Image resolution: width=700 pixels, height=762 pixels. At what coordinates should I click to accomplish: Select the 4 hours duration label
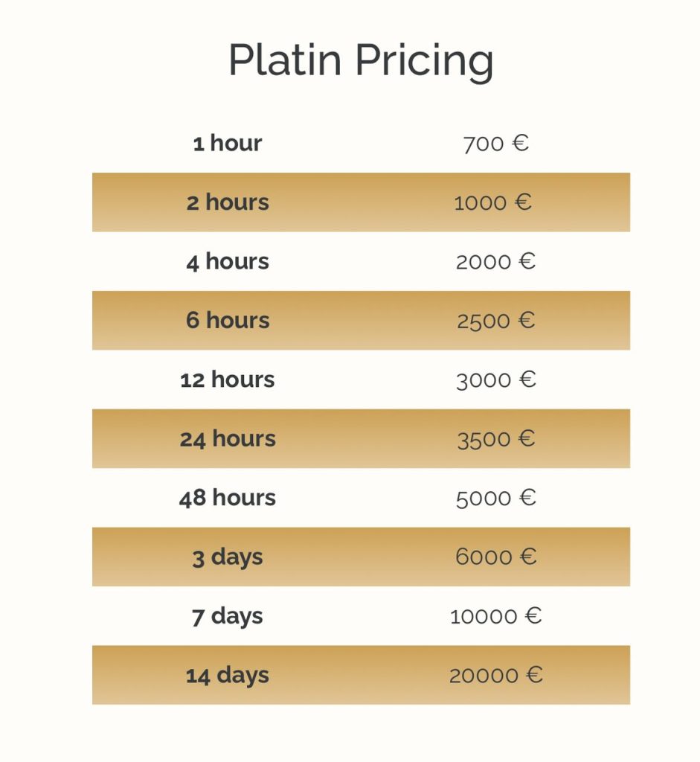[x=228, y=261]
